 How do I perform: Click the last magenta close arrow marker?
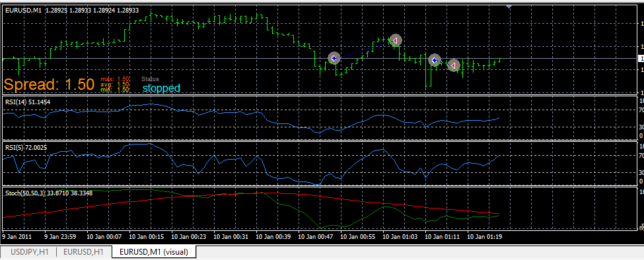(x=453, y=65)
